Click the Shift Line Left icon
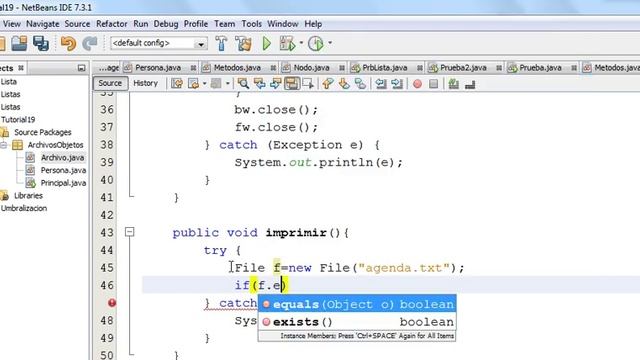Screen dimensions: 640x360 [380, 84]
